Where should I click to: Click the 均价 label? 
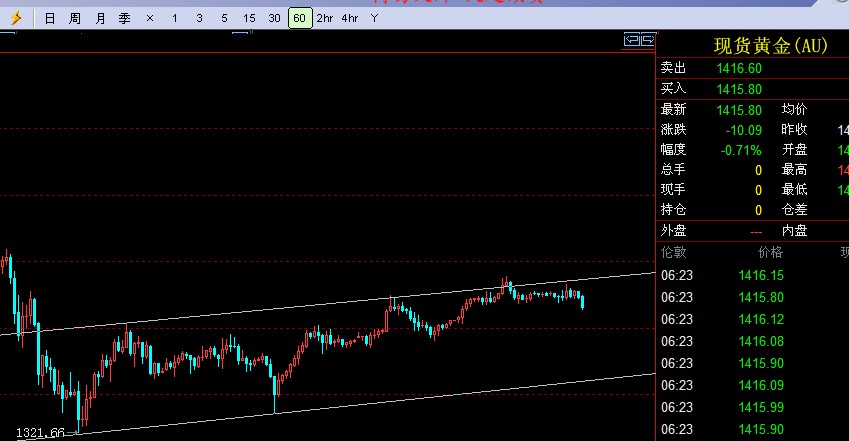coord(794,110)
